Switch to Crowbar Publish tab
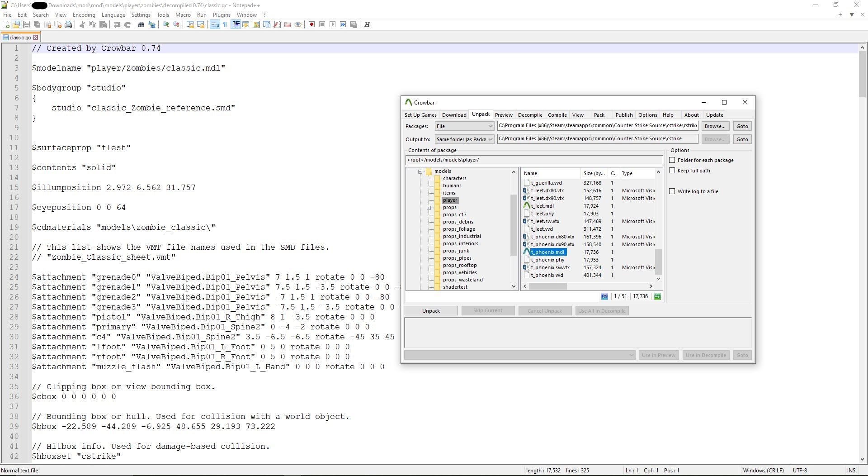Viewport: 868px width, 476px height. tap(624, 115)
